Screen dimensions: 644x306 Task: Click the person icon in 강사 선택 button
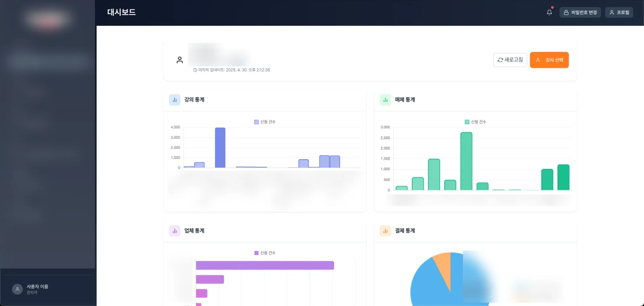tap(538, 60)
